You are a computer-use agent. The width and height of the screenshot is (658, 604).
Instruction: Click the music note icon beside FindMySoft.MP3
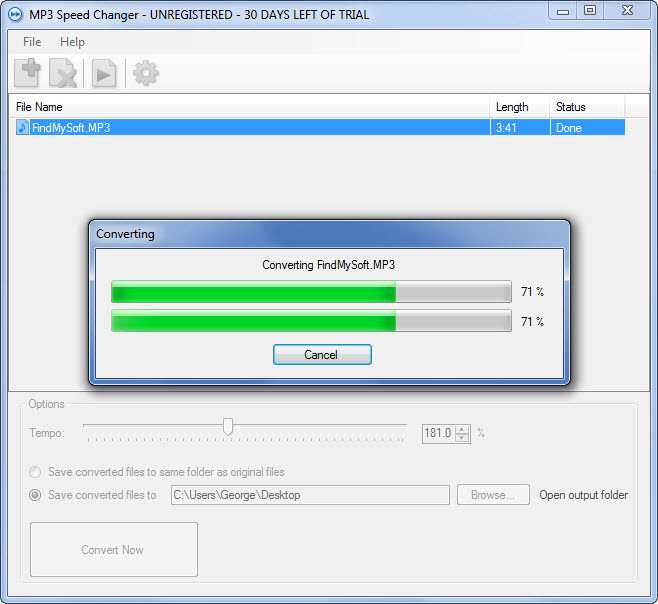tap(22, 127)
